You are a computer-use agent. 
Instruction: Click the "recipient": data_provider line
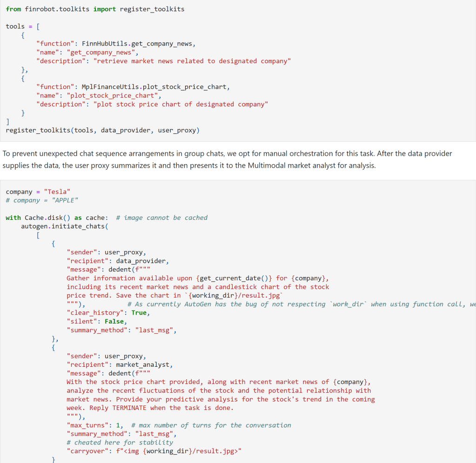pyautogui.click(x=118, y=261)
